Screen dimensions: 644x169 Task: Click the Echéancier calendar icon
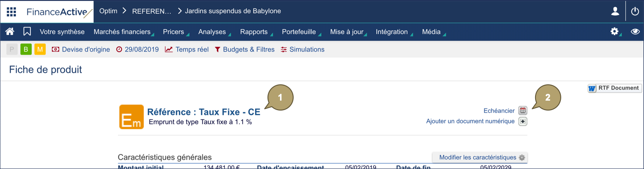coord(523,111)
